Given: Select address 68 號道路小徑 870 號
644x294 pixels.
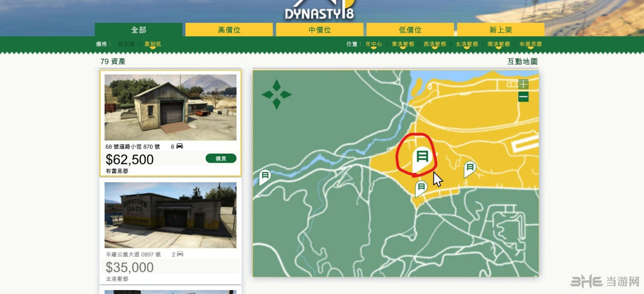Looking at the screenshot, I should click(133, 146).
